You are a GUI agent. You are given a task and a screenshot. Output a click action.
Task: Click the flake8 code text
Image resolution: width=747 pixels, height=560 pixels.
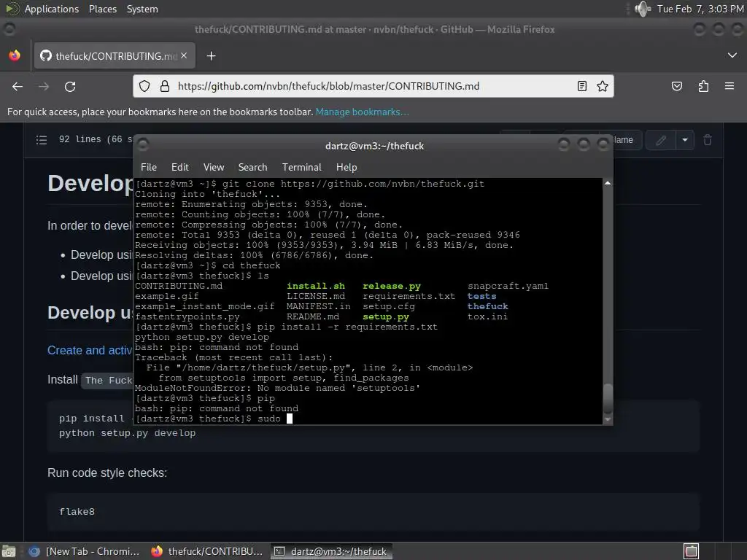pyautogui.click(x=77, y=511)
